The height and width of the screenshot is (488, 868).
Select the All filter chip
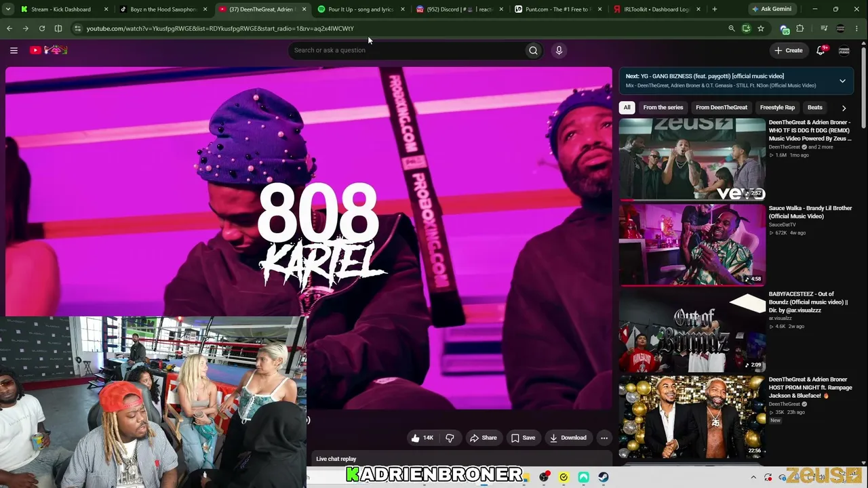(x=627, y=108)
